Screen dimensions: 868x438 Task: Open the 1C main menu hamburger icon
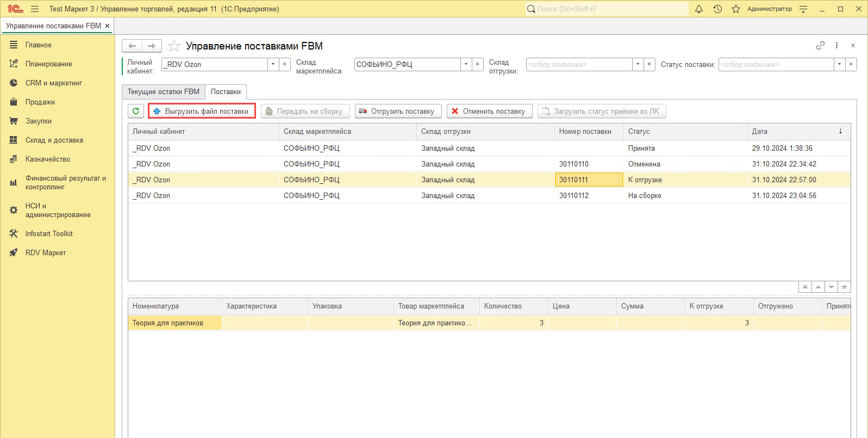35,9
